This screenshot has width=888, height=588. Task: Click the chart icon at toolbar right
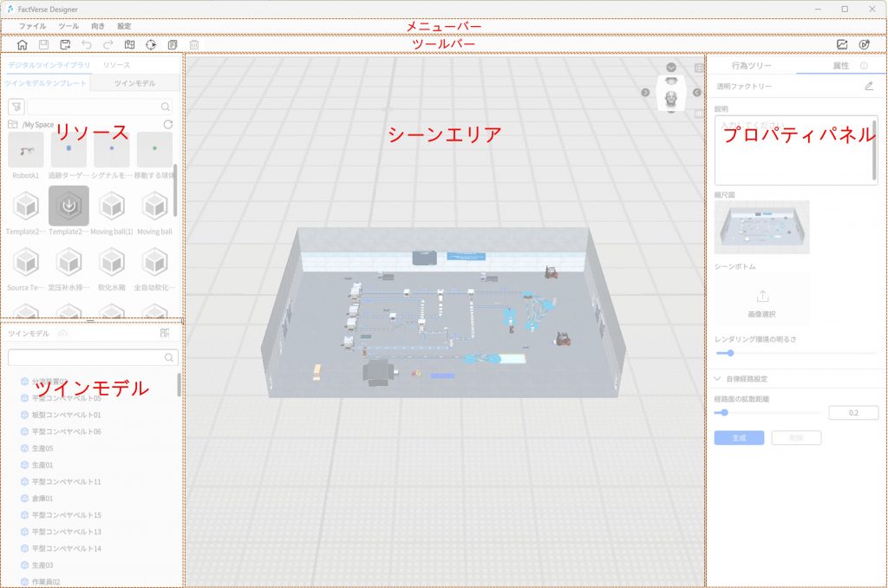tap(842, 44)
